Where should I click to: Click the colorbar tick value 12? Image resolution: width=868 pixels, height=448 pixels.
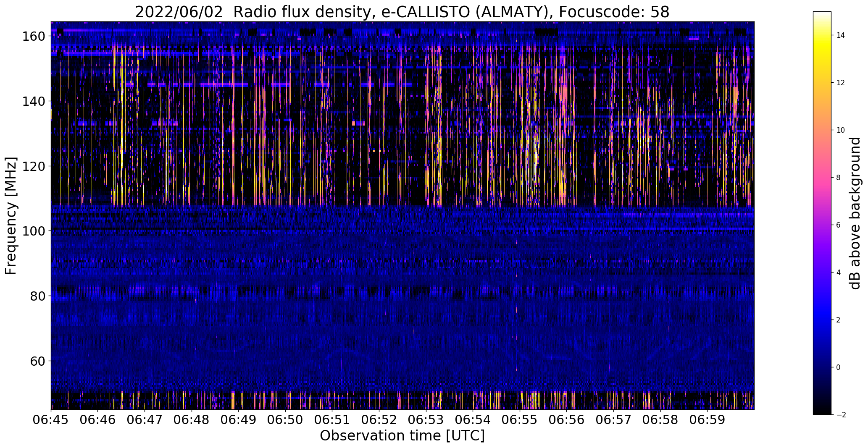(x=841, y=83)
